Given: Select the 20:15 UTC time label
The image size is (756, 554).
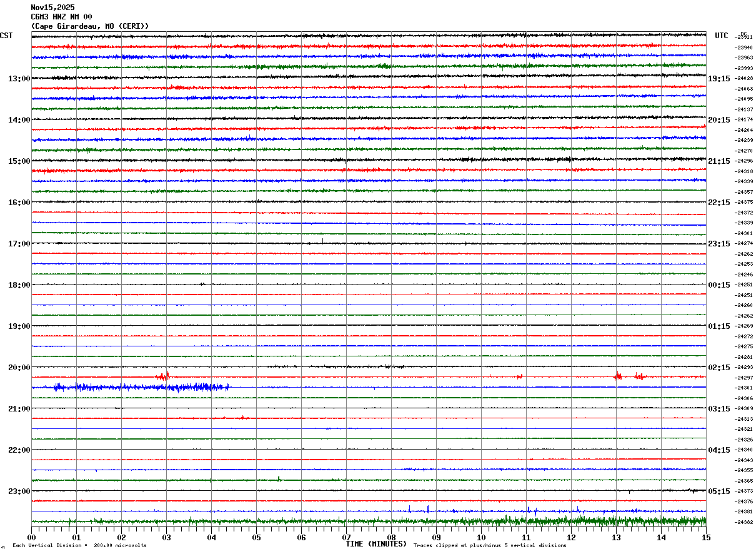Looking at the screenshot, I should point(719,120).
